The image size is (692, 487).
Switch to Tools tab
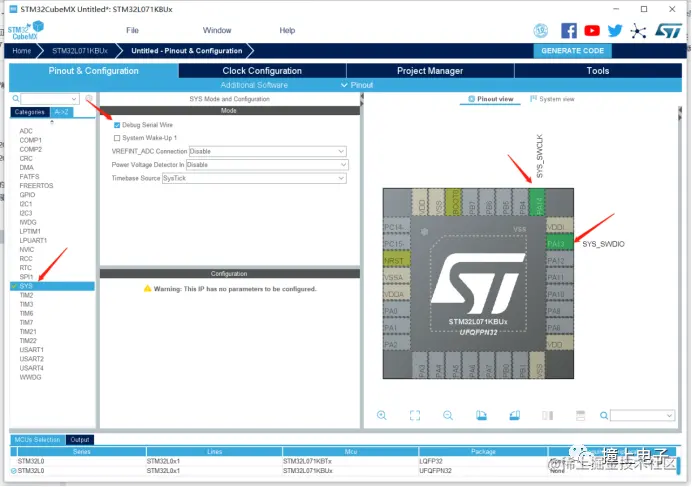(x=598, y=71)
